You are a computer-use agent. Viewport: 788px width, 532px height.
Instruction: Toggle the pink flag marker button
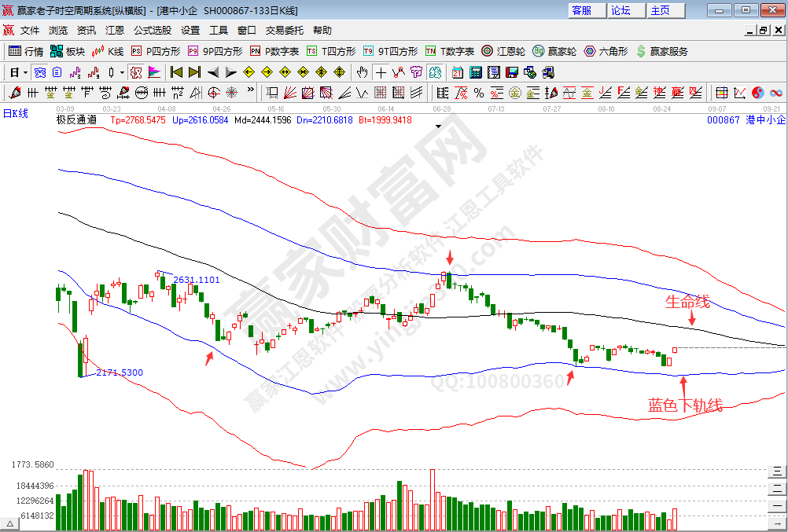click(154, 72)
